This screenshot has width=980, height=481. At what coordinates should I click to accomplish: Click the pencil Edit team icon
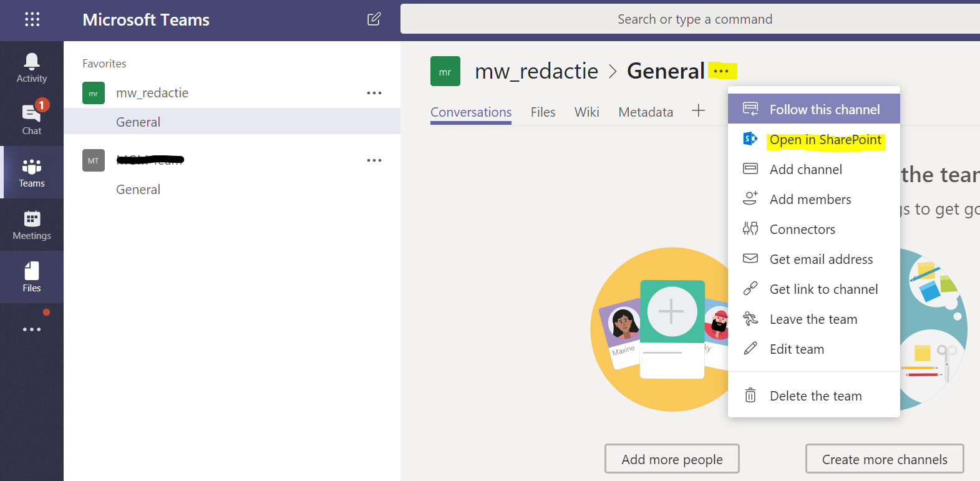point(750,348)
